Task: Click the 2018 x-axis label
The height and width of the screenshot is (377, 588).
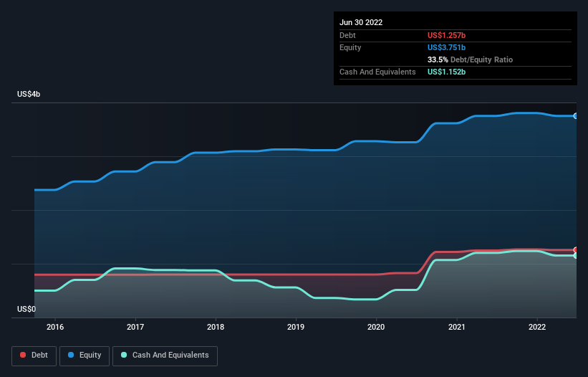Action: pyautogui.click(x=216, y=327)
